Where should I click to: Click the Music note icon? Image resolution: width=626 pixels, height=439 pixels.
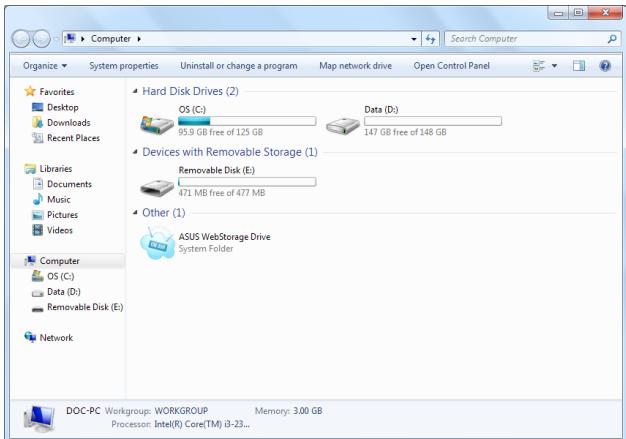coord(38,199)
